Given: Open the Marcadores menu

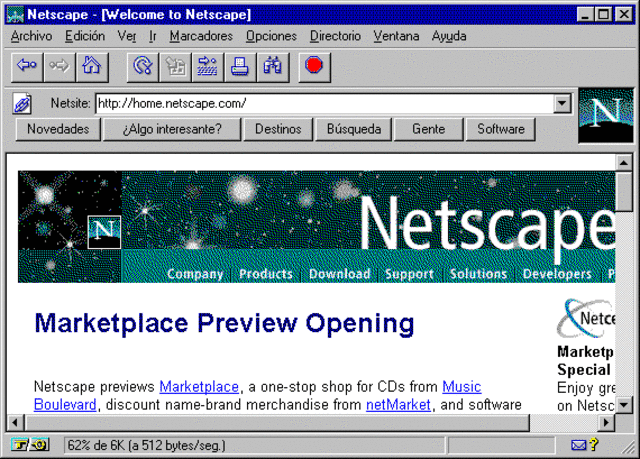Looking at the screenshot, I should click(201, 36).
